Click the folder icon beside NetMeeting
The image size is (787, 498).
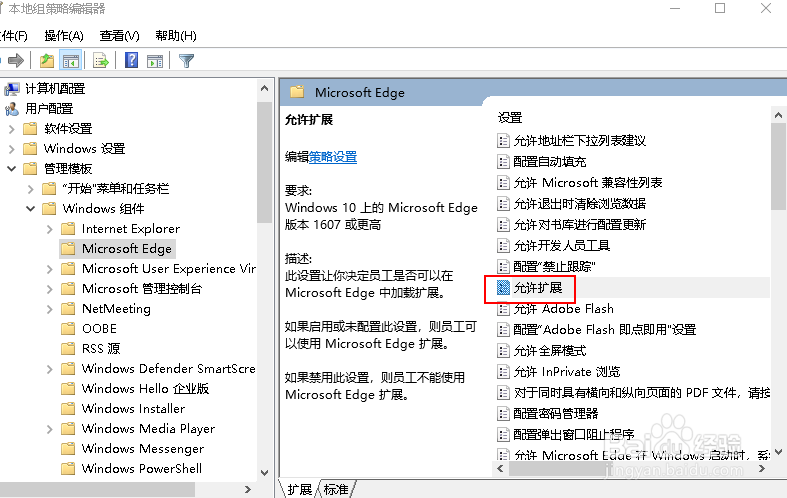pos(68,309)
